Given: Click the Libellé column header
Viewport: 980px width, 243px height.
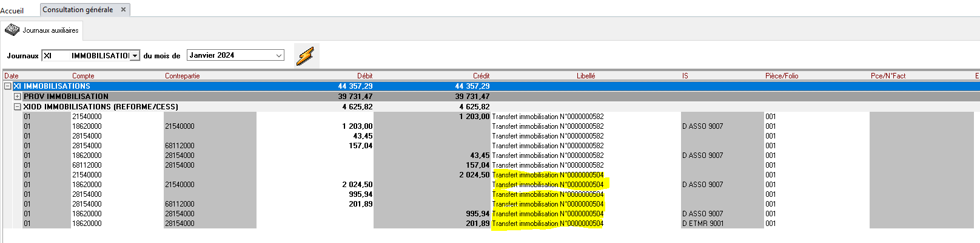Looking at the screenshot, I should pos(585,76).
